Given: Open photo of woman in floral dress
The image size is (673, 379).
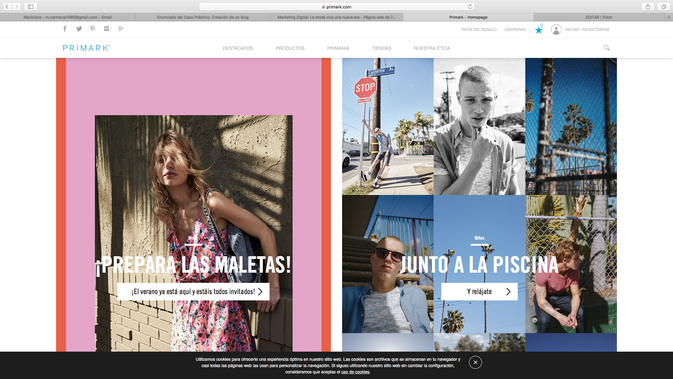Looking at the screenshot, I should pos(194,233).
